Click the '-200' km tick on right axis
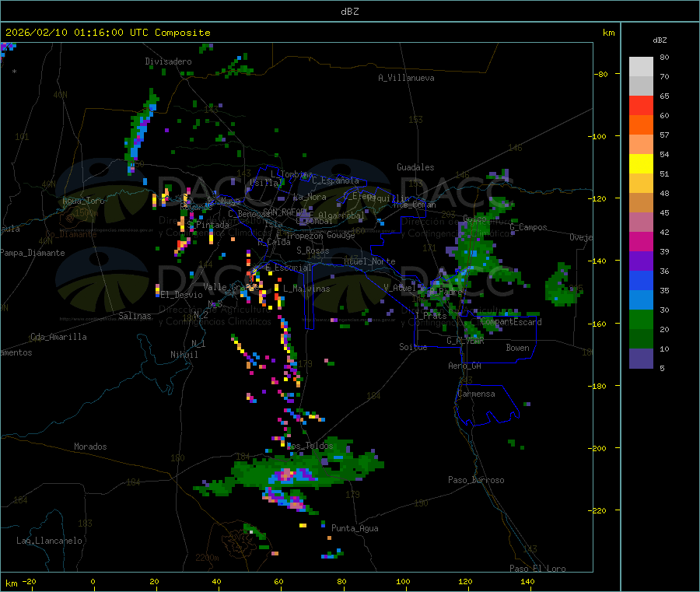Viewport: 700px width, 592px height. [597, 448]
